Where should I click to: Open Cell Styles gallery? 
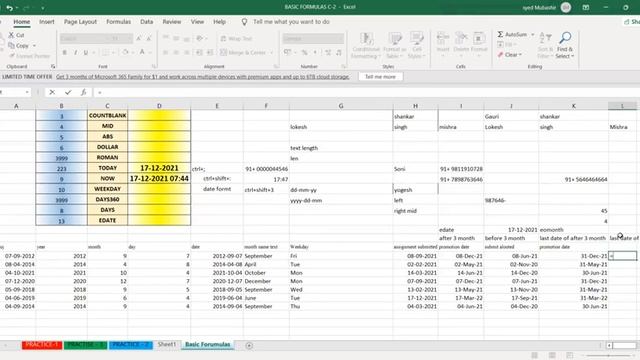(417, 46)
